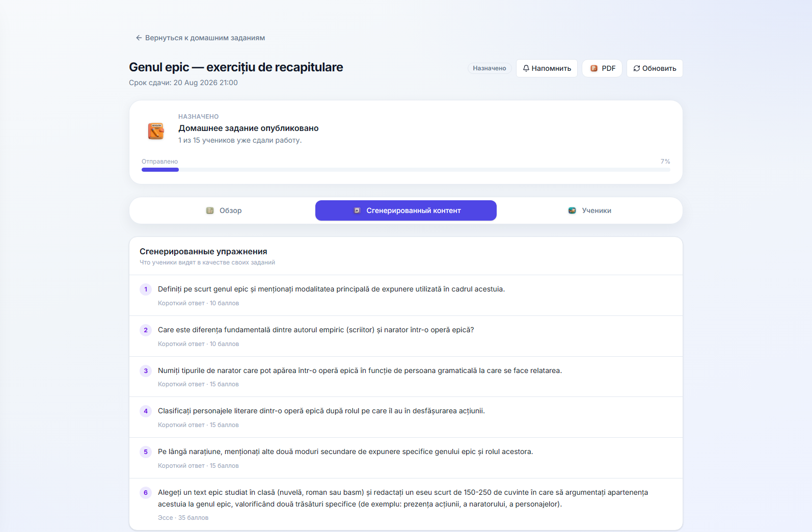Go back via Вернуться к домашним заданиям

coord(200,38)
